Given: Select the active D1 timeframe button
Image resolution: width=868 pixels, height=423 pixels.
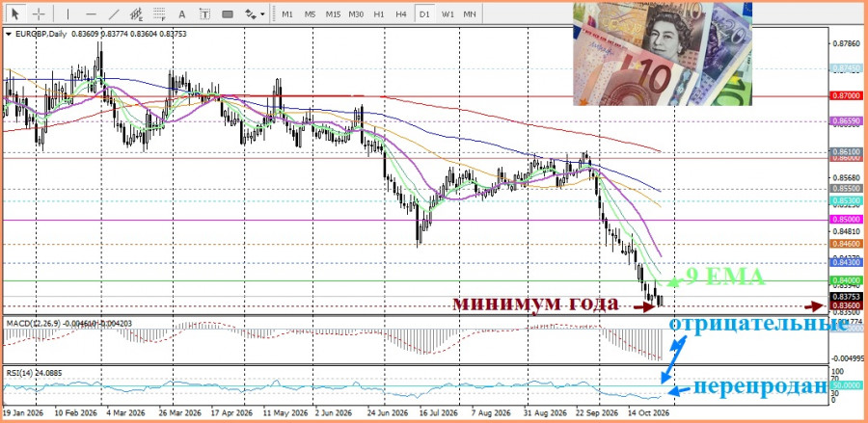Looking at the screenshot, I should coord(424,13).
